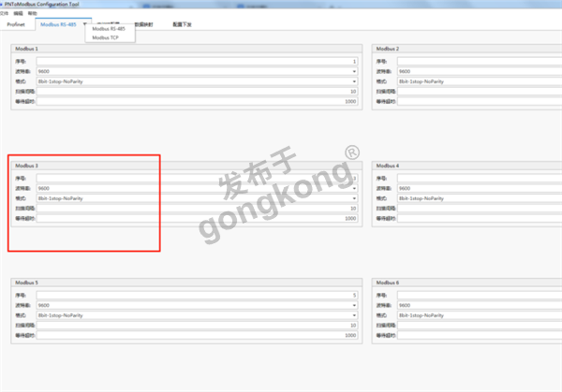562x392 pixels.
Task: Click the Modbus 5 序号 field showing 5
Action: [197, 296]
